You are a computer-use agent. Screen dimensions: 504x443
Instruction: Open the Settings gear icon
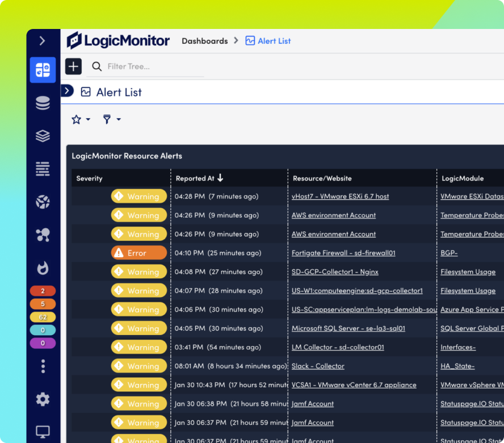tap(43, 399)
